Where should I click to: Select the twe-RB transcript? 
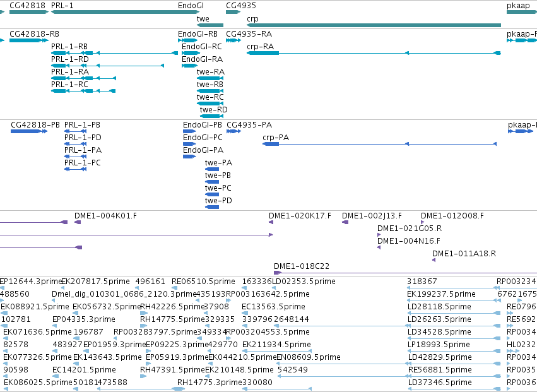point(210,91)
